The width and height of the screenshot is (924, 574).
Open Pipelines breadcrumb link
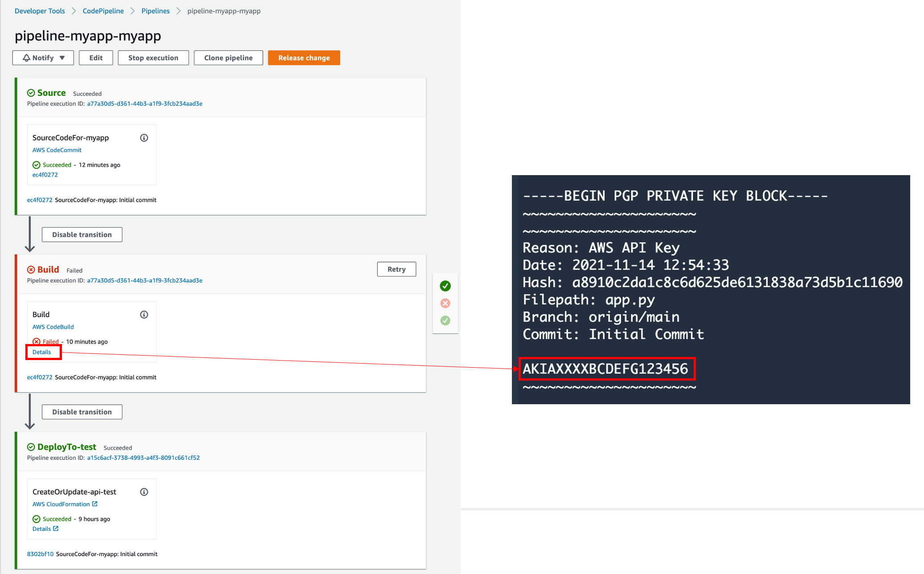pyautogui.click(x=155, y=11)
